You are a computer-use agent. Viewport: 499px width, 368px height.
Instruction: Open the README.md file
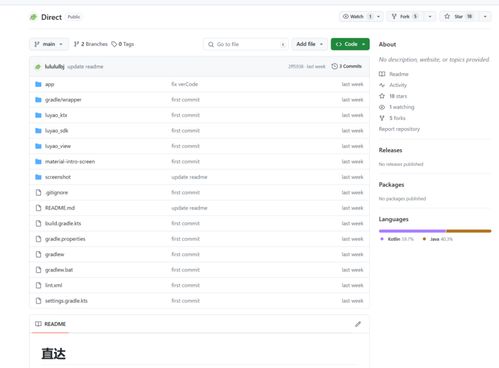60,208
